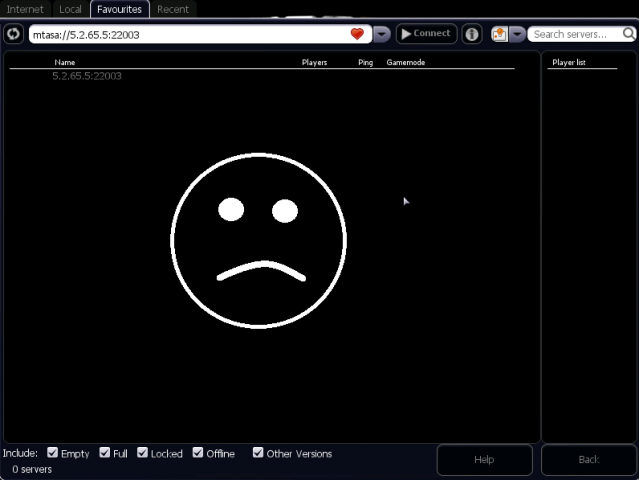Toggle the Empty servers checkbox

click(x=53, y=453)
